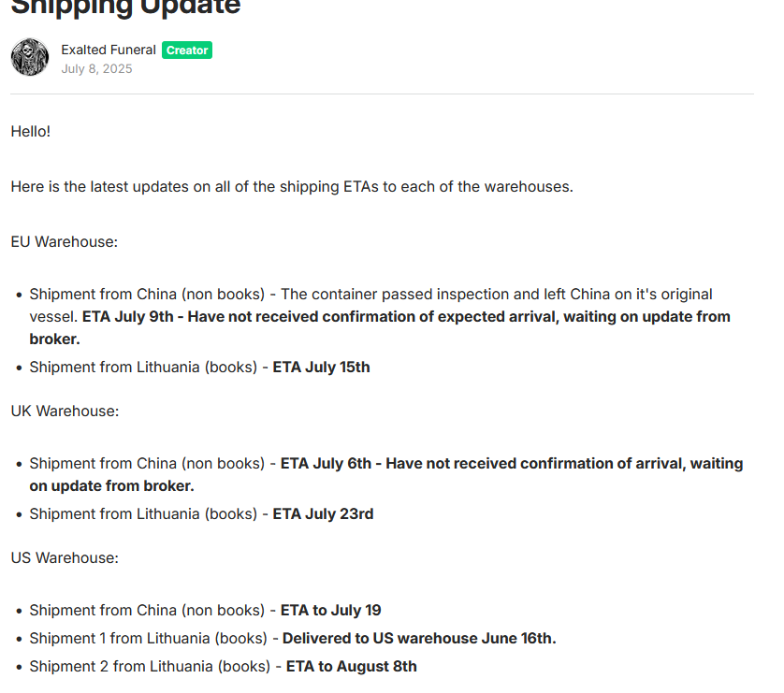Click Delivered to US warehouse June 16th text
This screenshot has height=693, width=784.
(419, 639)
